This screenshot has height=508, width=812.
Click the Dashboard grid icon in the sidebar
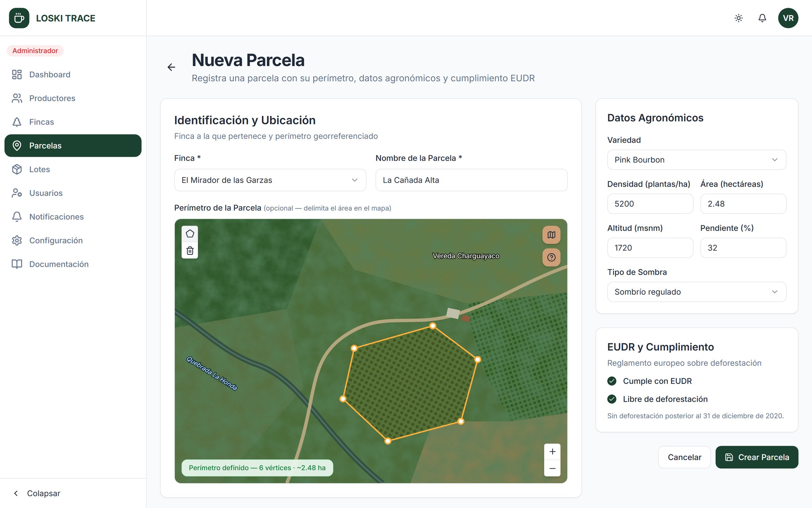17,75
